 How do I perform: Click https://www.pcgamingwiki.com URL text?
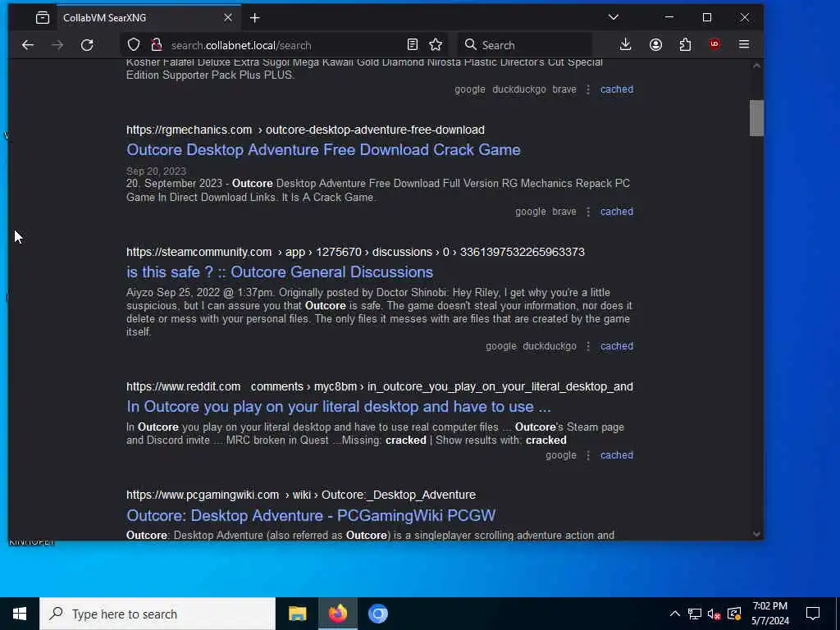click(x=203, y=495)
